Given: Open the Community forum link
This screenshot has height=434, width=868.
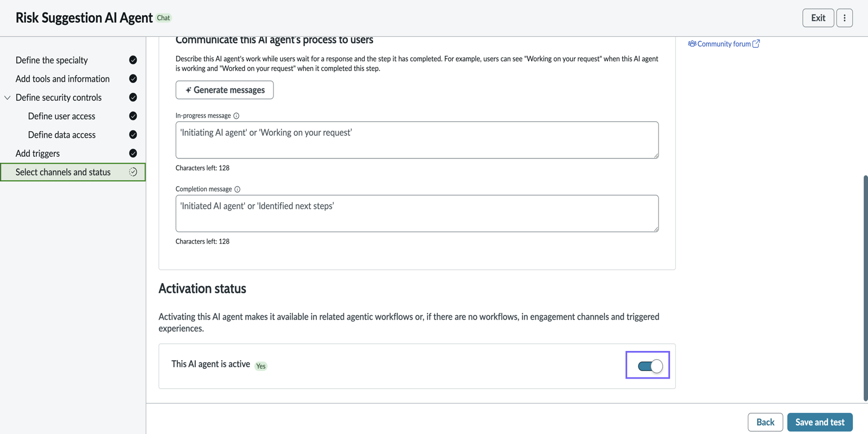Looking at the screenshot, I should (724, 44).
